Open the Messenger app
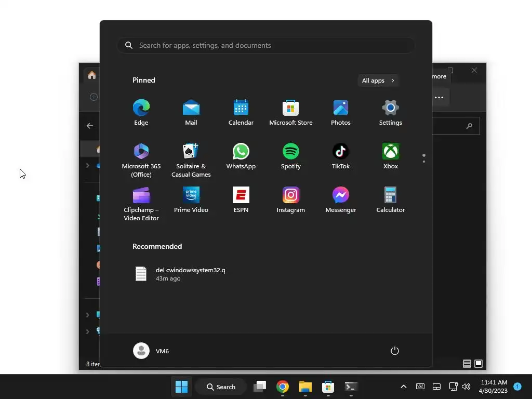This screenshot has height=399, width=532. click(341, 200)
